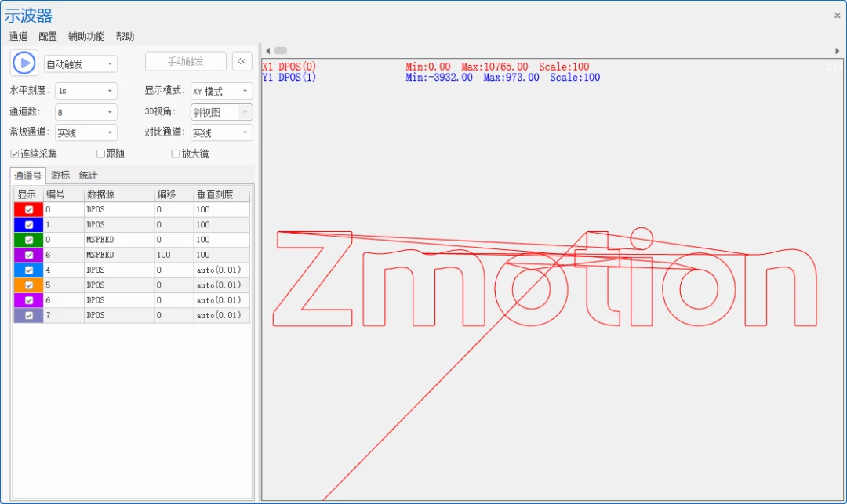Enable the 跟随 checkbox
847x504 pixels.
[x=100, y=154]
